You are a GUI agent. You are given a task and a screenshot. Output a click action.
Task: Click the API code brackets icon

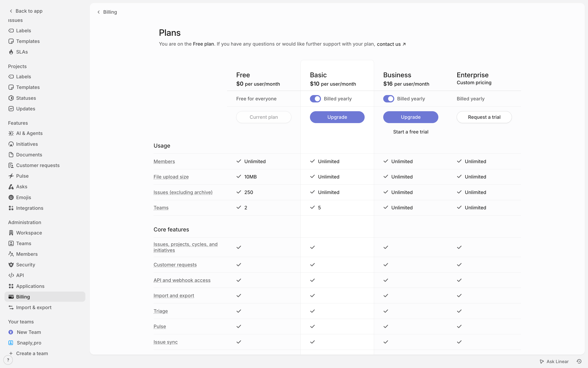coord(11,275)
